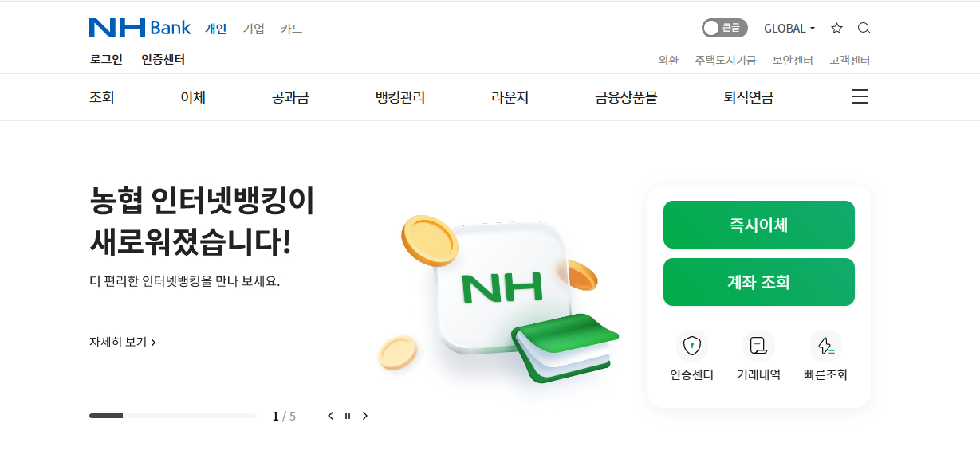Open 인증센터 shield icon shortcut
Viewport: 980px width, 466px height.
pos(692,346)
